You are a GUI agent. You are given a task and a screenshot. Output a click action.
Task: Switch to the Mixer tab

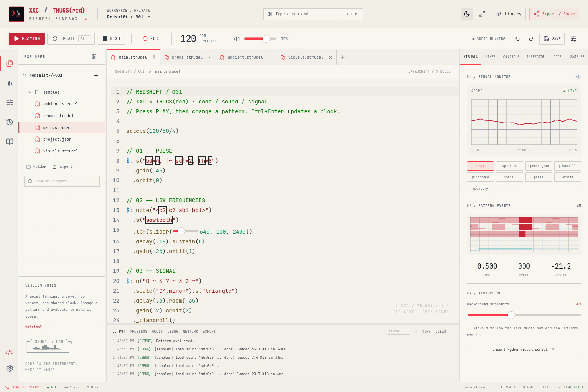(490, 57)
